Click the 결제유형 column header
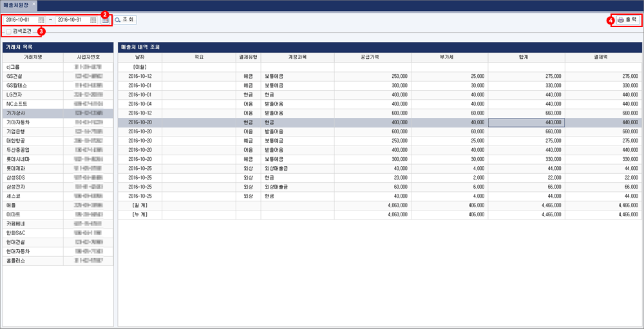Viewport: 644px width, 329px height. click(x=248, y=57)
